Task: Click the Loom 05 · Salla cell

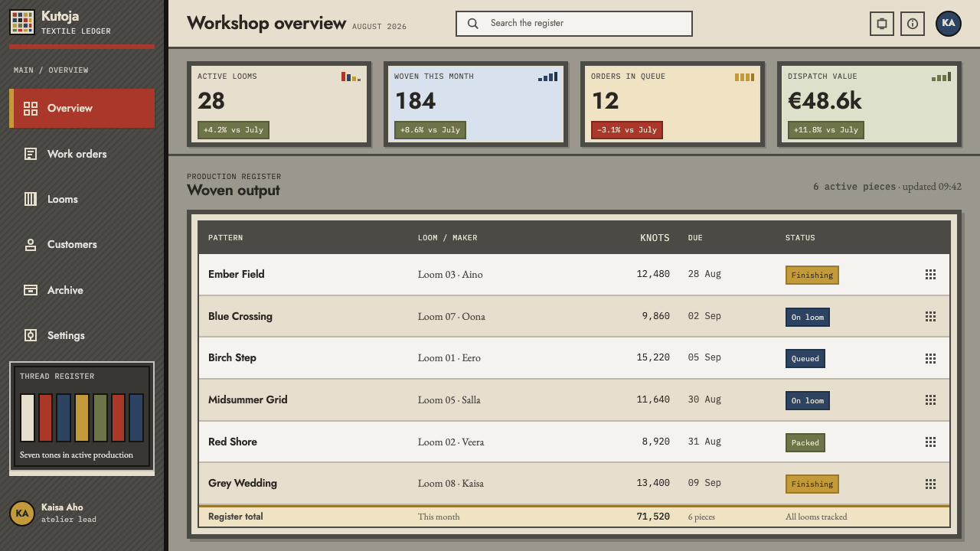Action: click(449, 400)
